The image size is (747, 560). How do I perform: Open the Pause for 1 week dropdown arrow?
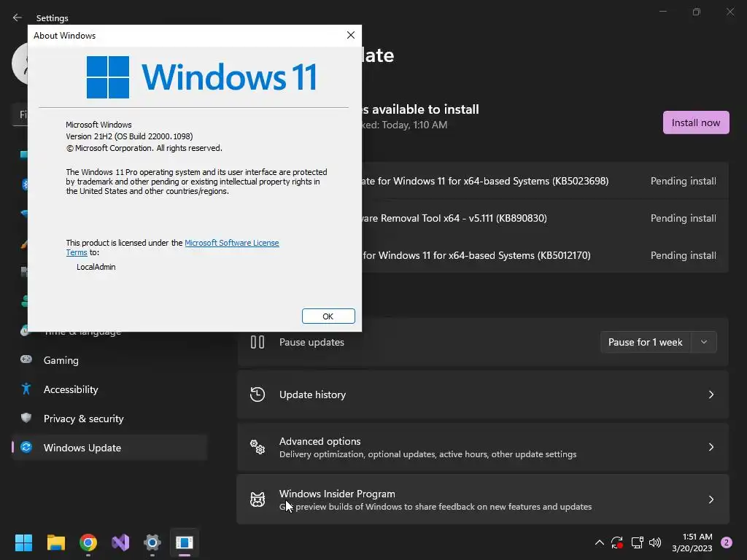[x=704, y=342]
